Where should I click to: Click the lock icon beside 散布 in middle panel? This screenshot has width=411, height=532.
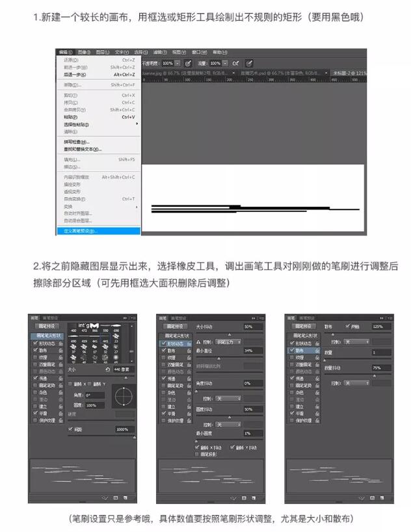coord(189,351)
